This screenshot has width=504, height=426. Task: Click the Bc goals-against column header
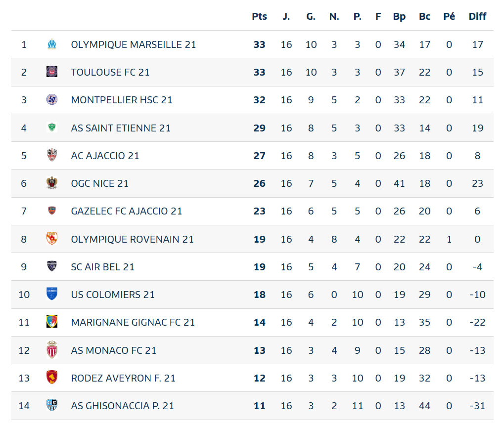[424, 16]
